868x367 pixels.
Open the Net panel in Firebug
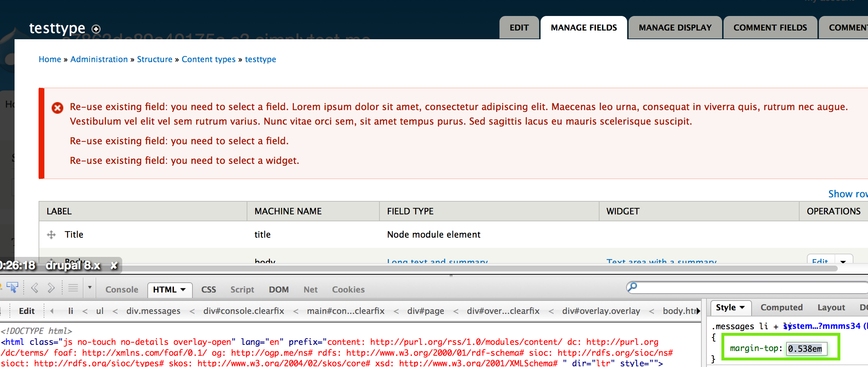pyautogui.click(x=310, y=290)
